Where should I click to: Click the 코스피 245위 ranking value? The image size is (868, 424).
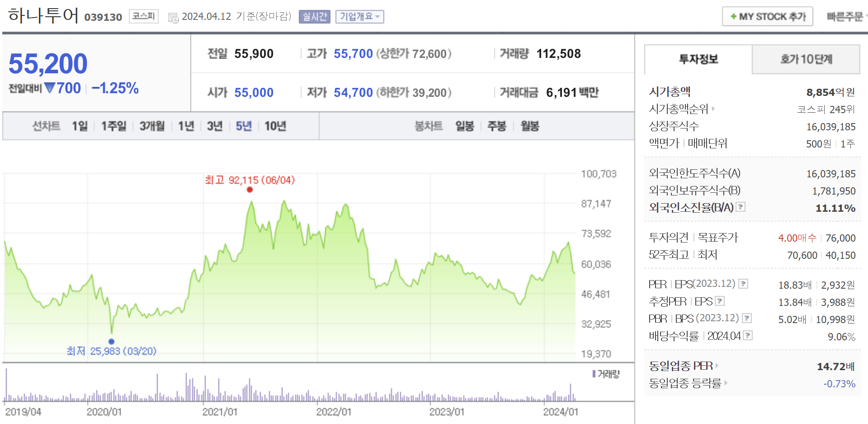826,110
